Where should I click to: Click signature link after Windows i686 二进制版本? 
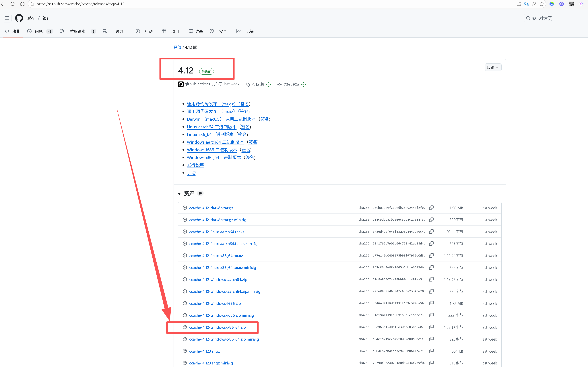tap(246, 150)
